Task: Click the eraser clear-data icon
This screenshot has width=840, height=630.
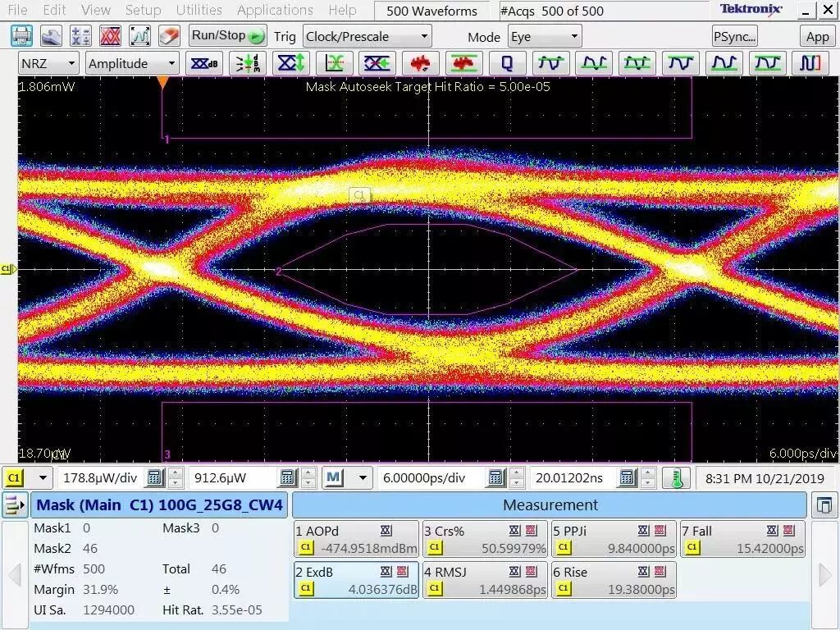Action: [169, 36]
